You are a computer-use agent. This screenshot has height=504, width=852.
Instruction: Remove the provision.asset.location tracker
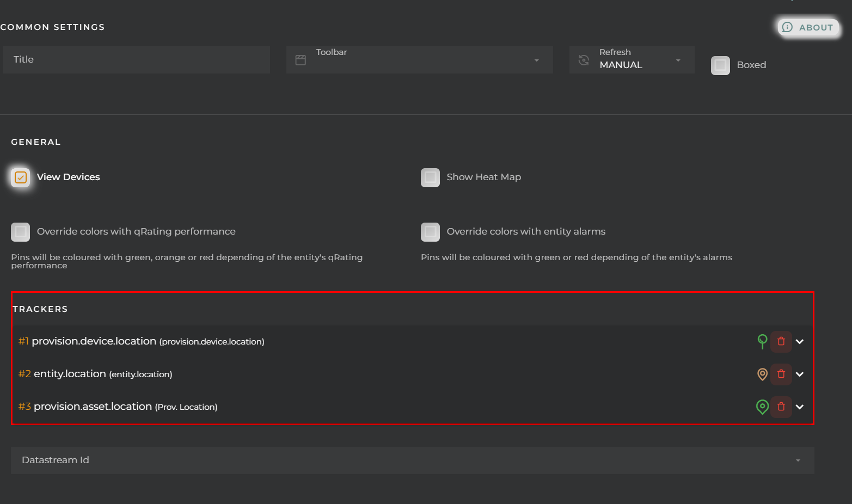pyautogui.click(x=781, y=407)
